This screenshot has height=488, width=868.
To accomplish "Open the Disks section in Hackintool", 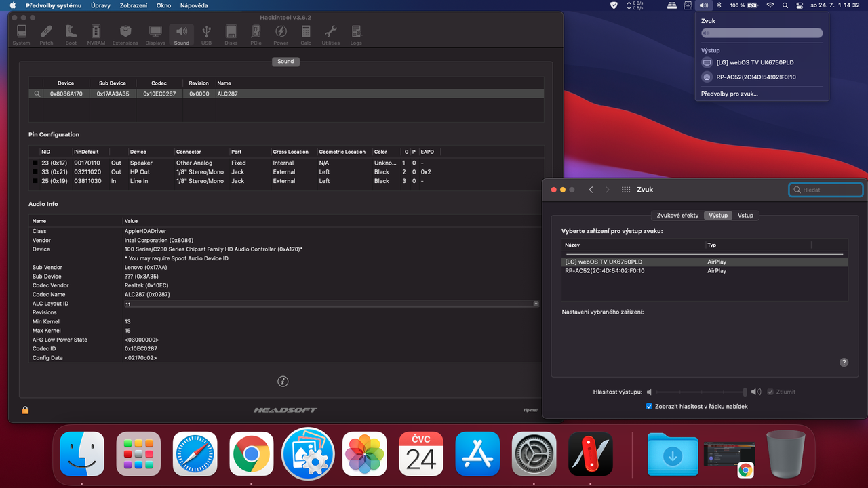I will [231, 35].
